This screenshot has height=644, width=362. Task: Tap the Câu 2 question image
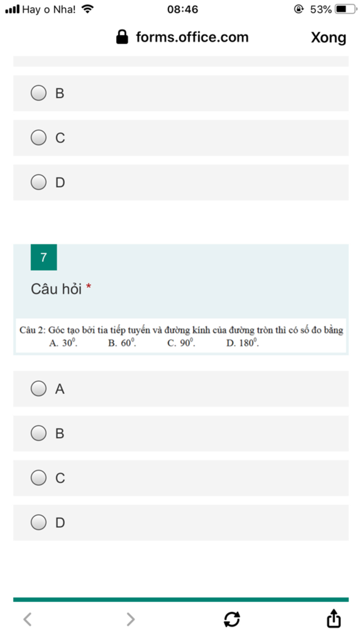pos(181,336)
